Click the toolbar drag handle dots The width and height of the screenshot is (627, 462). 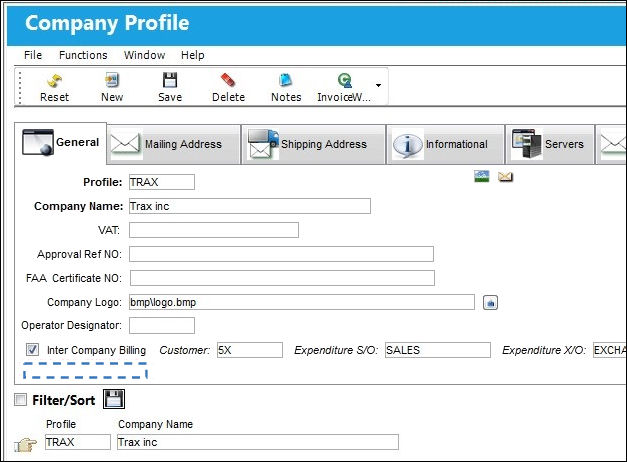pyautogui.click(x=20, y=87)
